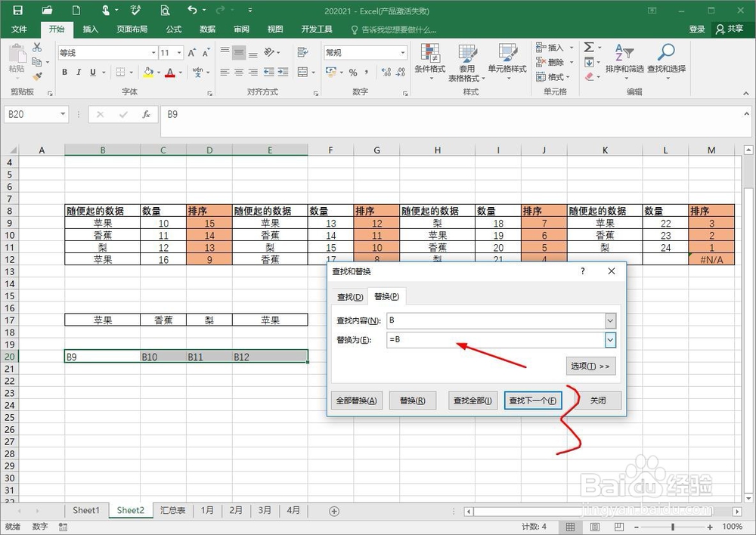Screen dimensions: 756x535
Task: Open the Name Box dropdown arrow
Action: click(63, 114)
